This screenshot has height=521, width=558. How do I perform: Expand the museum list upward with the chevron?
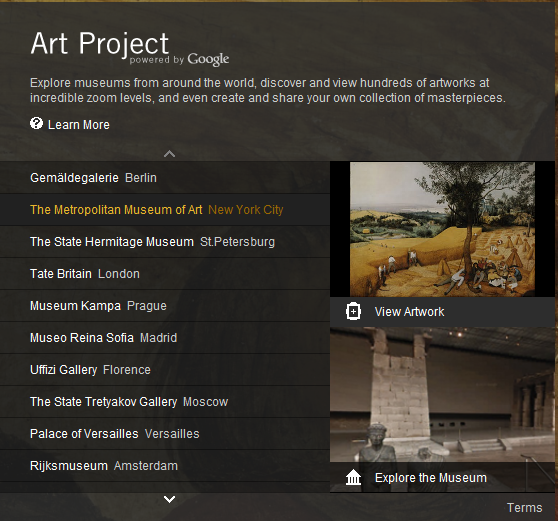[x=169, y=154]
